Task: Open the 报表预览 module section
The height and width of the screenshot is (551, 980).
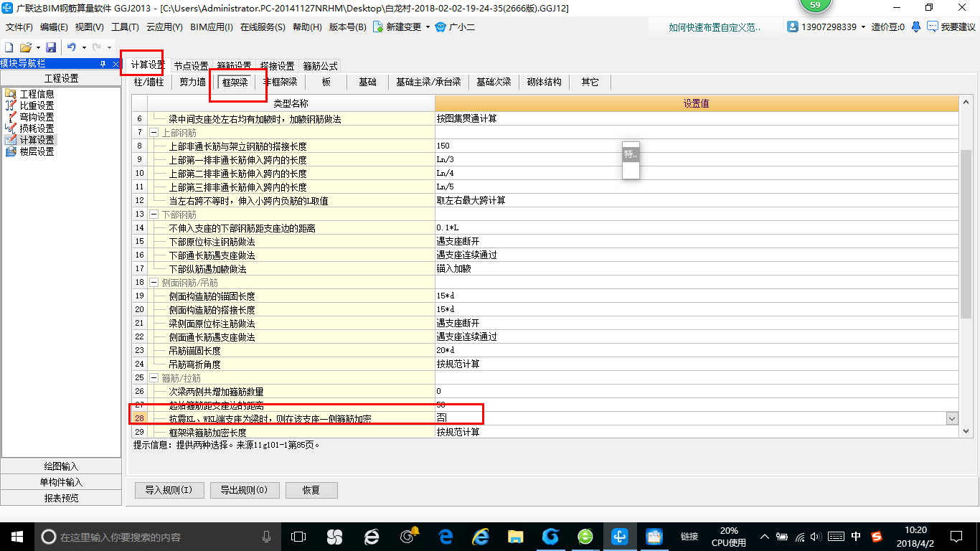Action: (61, 498)
